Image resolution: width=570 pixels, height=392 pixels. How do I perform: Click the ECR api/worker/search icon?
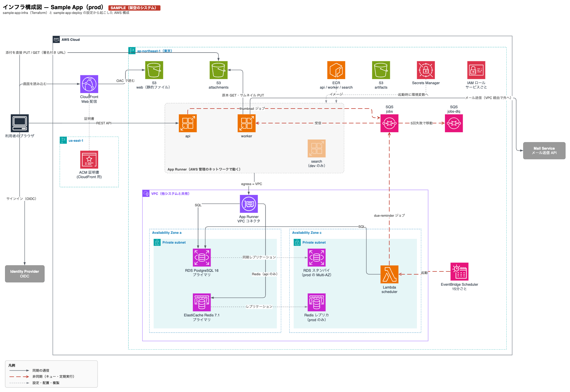tap(336, 70)
